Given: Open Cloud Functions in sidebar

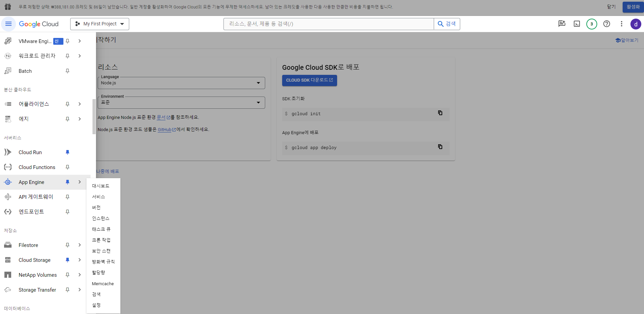Looking at the screenshot, I should click(x=37, y=167).
